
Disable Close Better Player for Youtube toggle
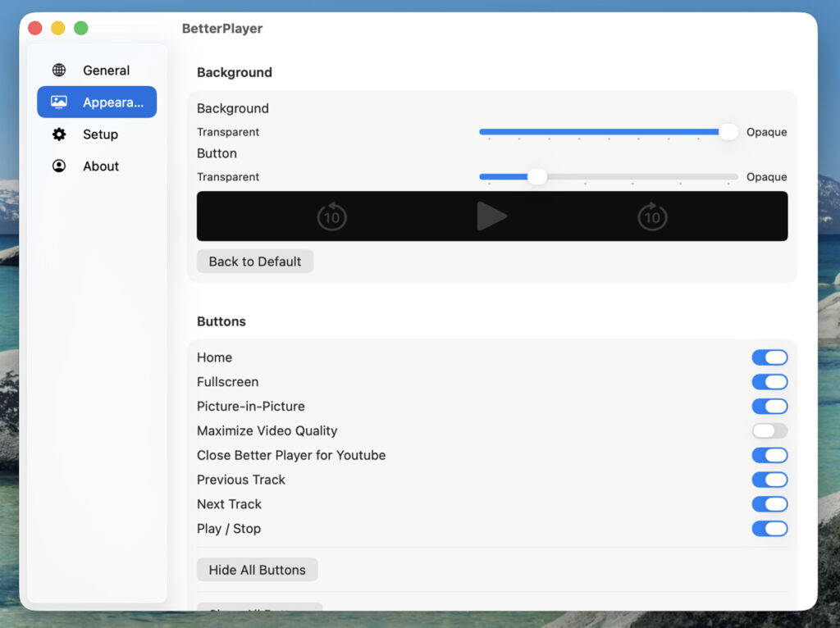pyautogui.click(x=769, y=456)
